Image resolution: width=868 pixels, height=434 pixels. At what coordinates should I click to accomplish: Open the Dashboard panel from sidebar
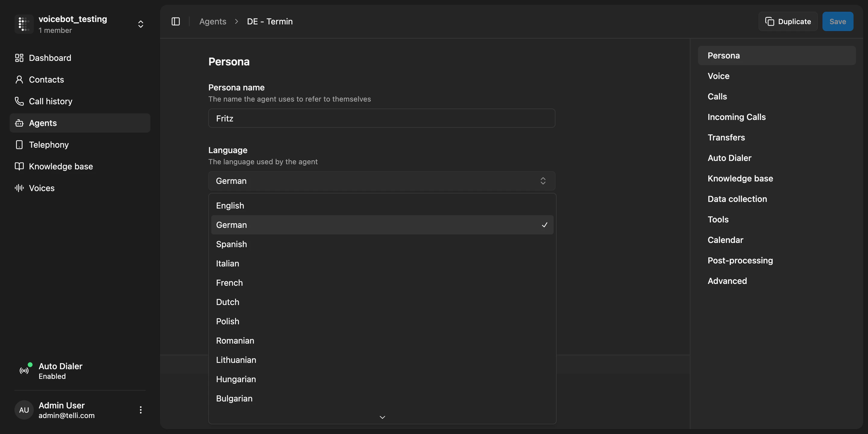coord(50,58)
